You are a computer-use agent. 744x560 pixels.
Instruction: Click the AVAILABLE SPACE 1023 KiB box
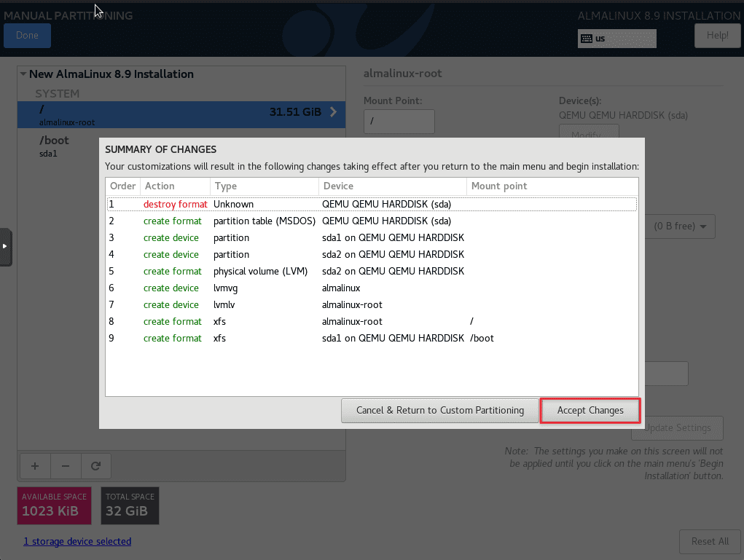pos(54,505)
